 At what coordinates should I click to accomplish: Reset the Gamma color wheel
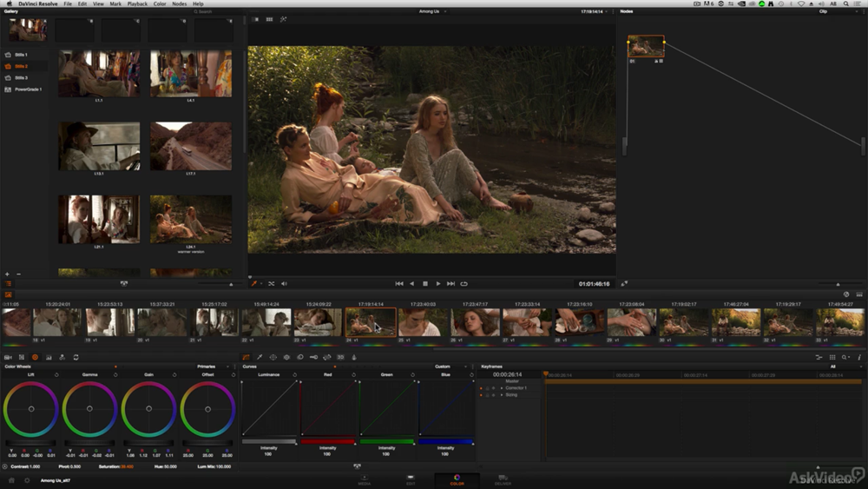115,375
